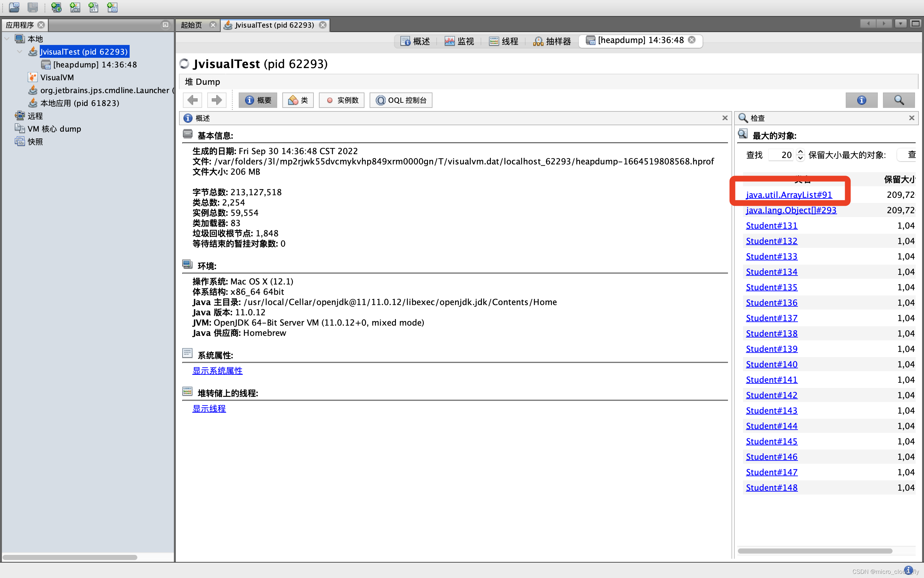Show the 概要 heap dump view
924x578 pixels.
tap(258, 100)
